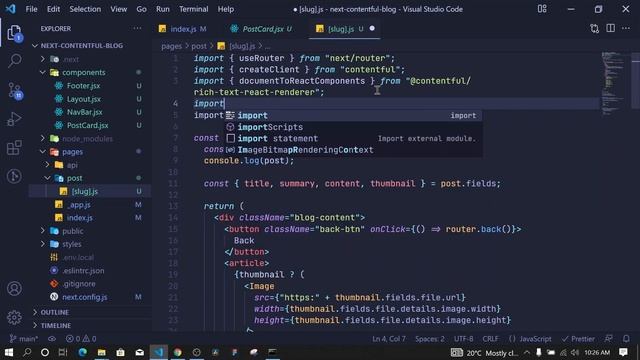Switch to the PostCard.jsx tab
The width and height of the screenshot is (640, 360).
pyautogui.click(x=262, y=29)
